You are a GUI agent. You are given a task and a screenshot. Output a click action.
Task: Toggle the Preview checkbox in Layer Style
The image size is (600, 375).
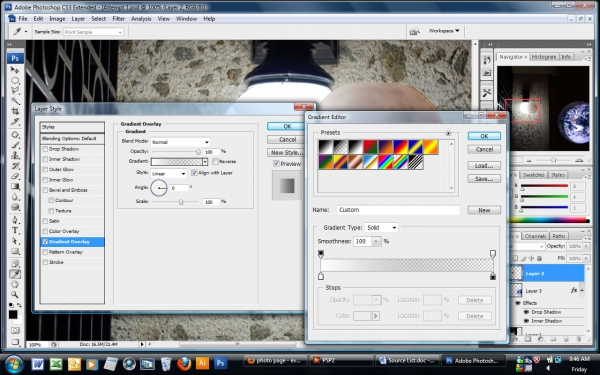(x=276, y=164)
